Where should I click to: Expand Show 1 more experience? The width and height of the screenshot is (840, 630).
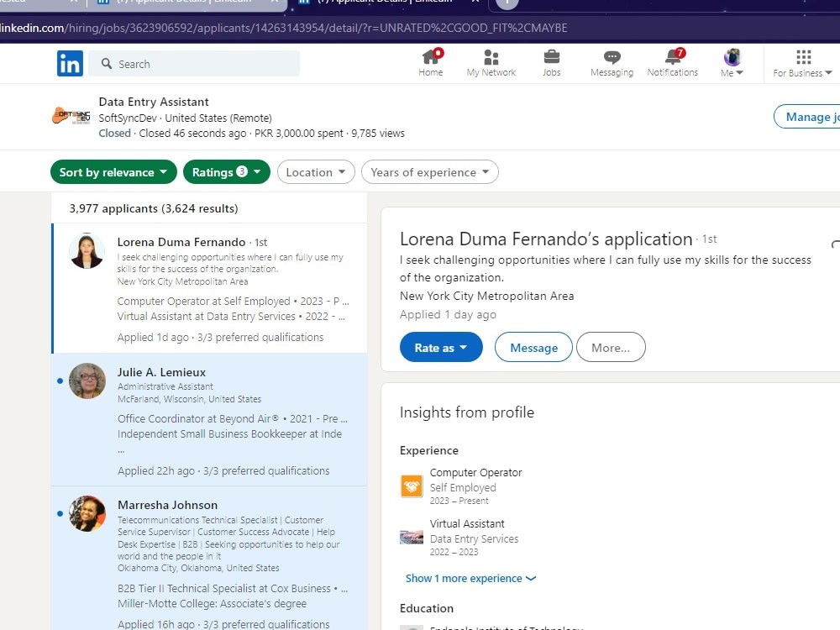tap(470, 579)
